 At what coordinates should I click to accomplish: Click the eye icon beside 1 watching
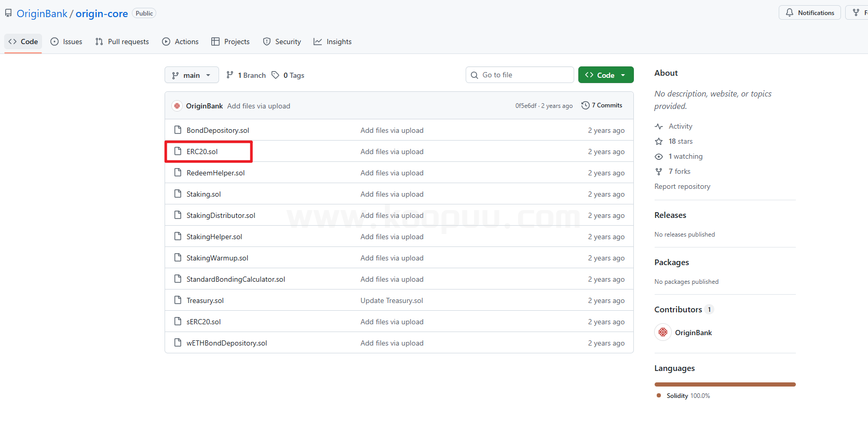[659, 156]
